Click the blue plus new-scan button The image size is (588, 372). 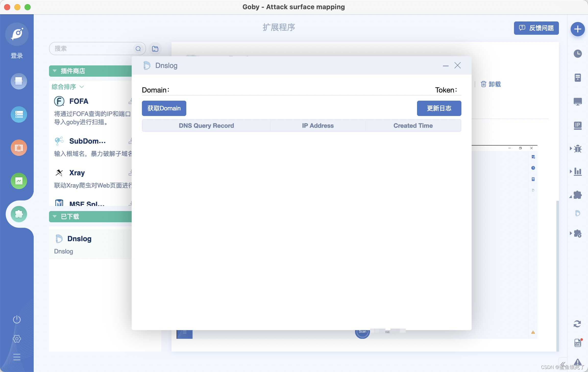click(578, 29)
